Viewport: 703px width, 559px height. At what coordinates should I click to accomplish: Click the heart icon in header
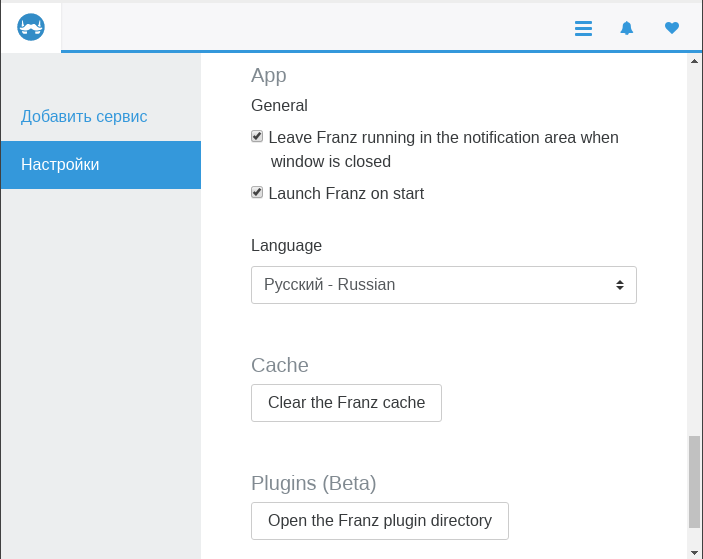(672, 28)
